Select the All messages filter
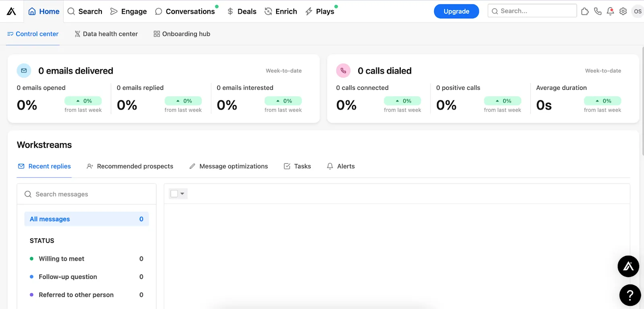 click(x=87, y=219)
